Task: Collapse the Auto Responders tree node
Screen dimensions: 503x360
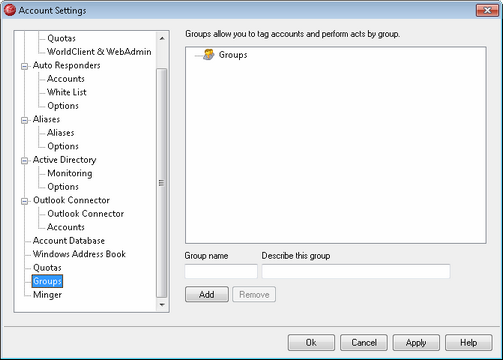Action: pyautogui.click(x=24, y=66)
